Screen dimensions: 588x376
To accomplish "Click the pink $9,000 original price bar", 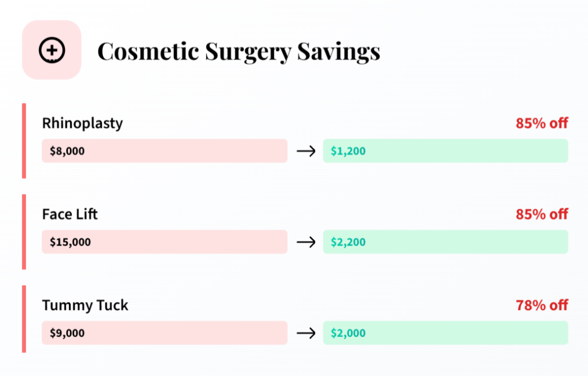I will coord(164,333).
